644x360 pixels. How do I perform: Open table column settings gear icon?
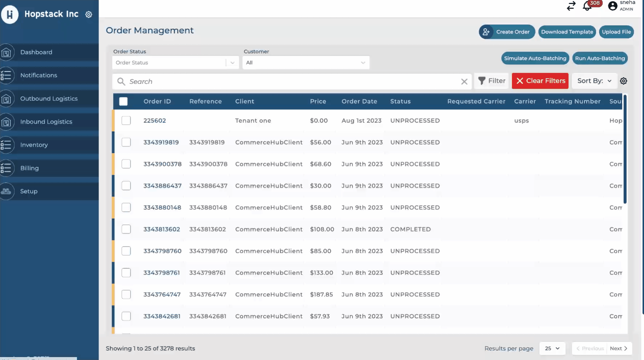coord(623,81)
